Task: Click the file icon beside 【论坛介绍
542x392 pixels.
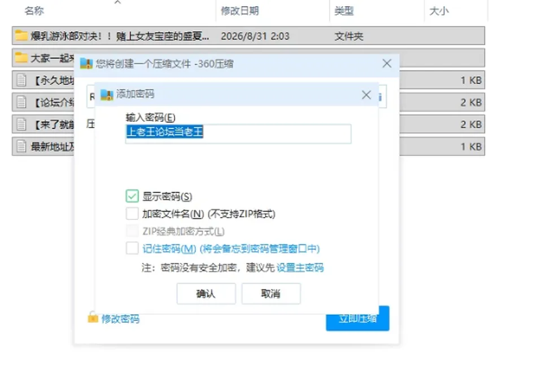Action: click(x=21, y=102)
